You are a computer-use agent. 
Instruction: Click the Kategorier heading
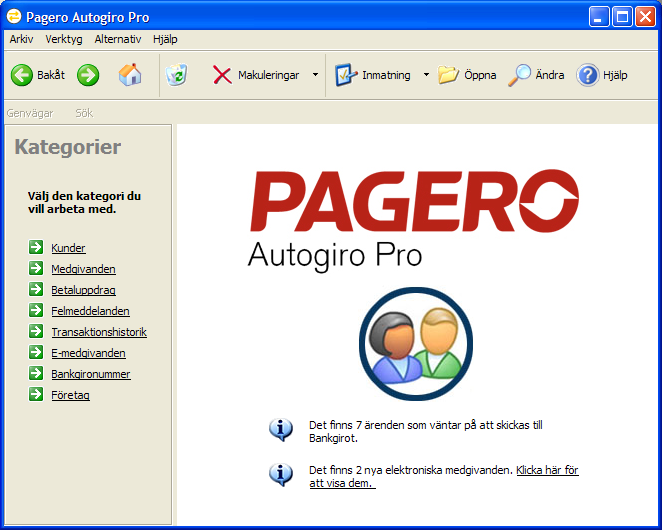click(x=68, y=147)
